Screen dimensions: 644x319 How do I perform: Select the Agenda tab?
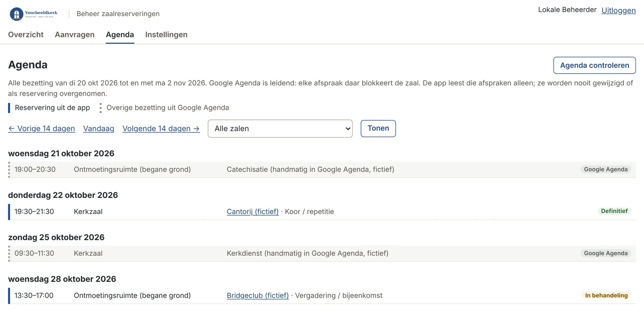click(120, 35)
